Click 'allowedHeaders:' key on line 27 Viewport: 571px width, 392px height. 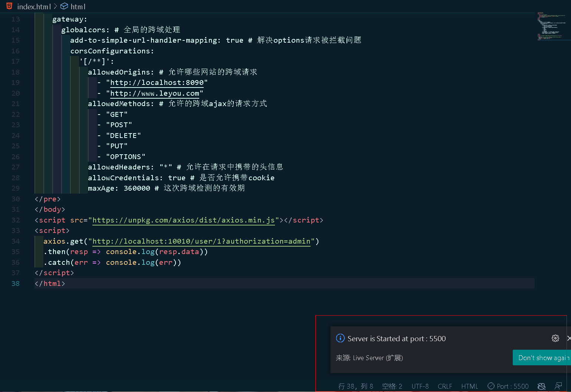(121, 167)
